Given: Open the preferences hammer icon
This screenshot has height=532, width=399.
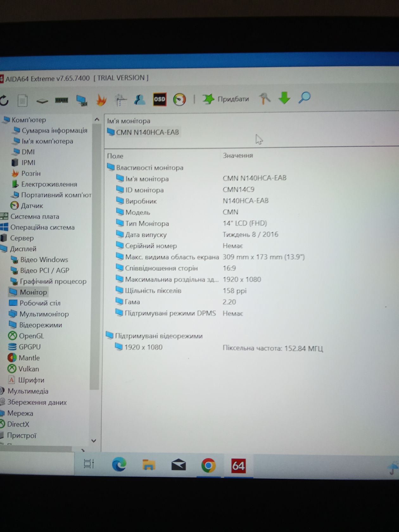Looking at the screenshot, I should coord(265,98).
